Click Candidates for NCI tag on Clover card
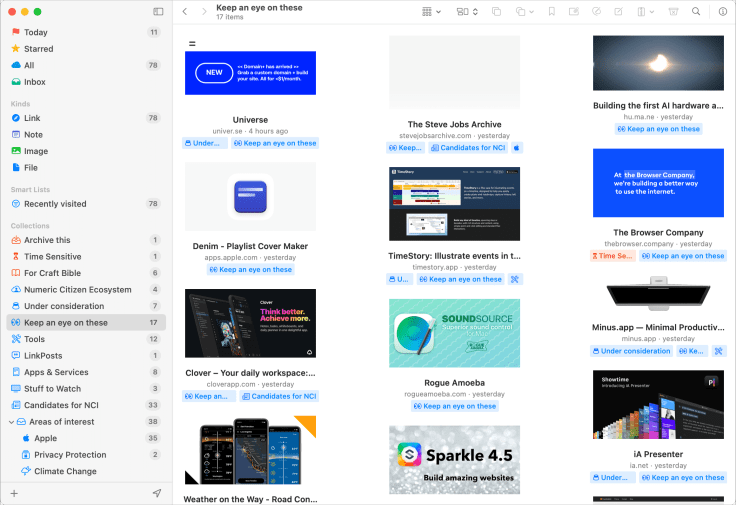This screenshot has width=736, height=505. (279, 396)
